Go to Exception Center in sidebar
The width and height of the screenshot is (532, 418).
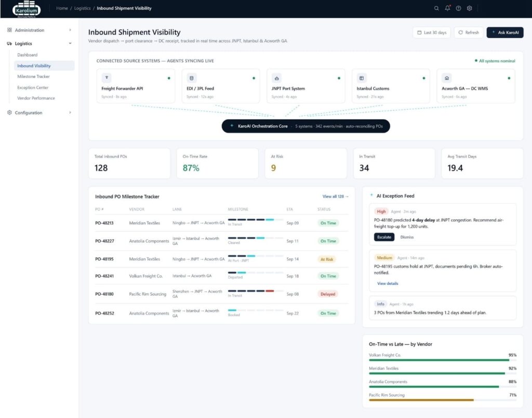[33, 88]
